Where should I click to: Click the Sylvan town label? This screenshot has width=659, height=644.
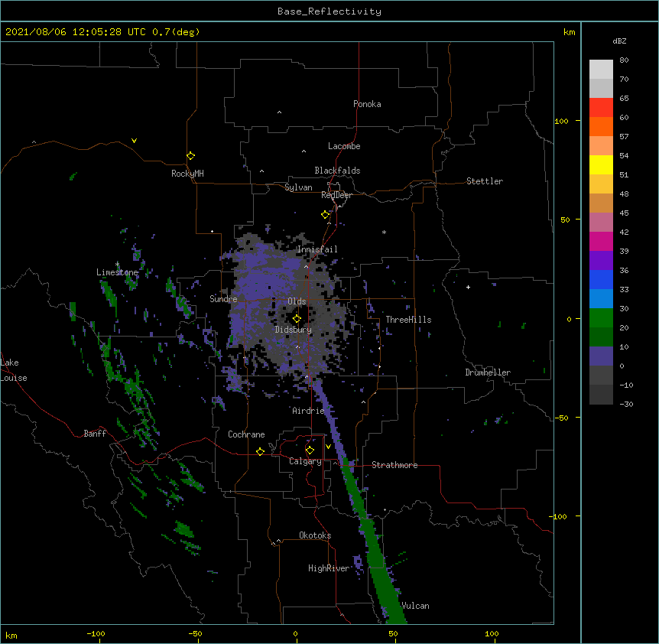298,187
